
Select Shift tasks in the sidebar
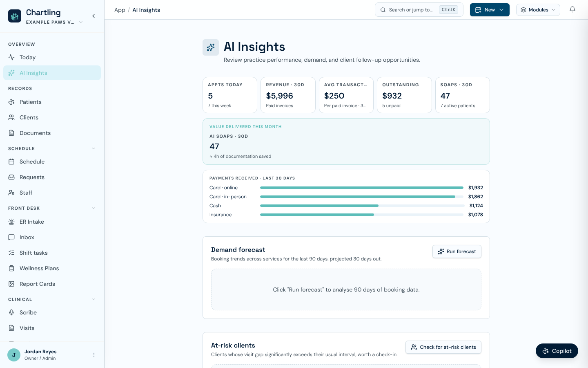(x=52, y=253)
